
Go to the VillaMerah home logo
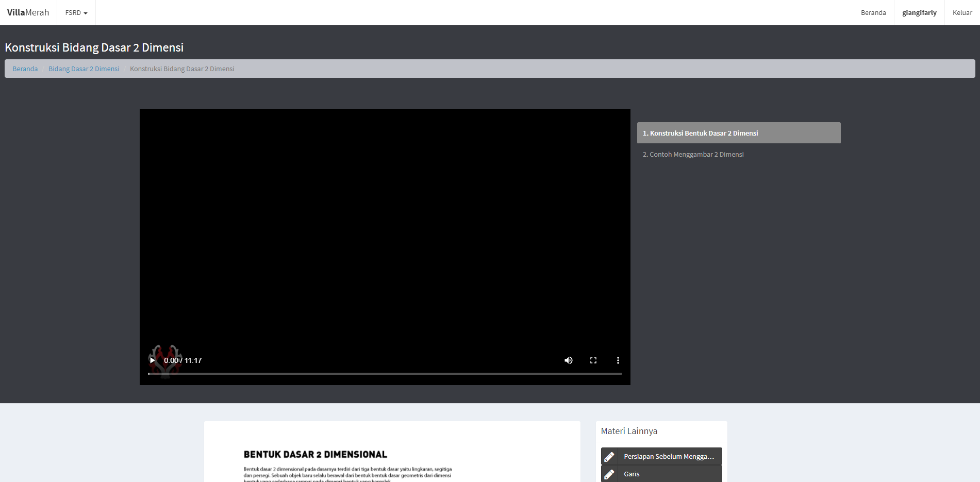28,12
